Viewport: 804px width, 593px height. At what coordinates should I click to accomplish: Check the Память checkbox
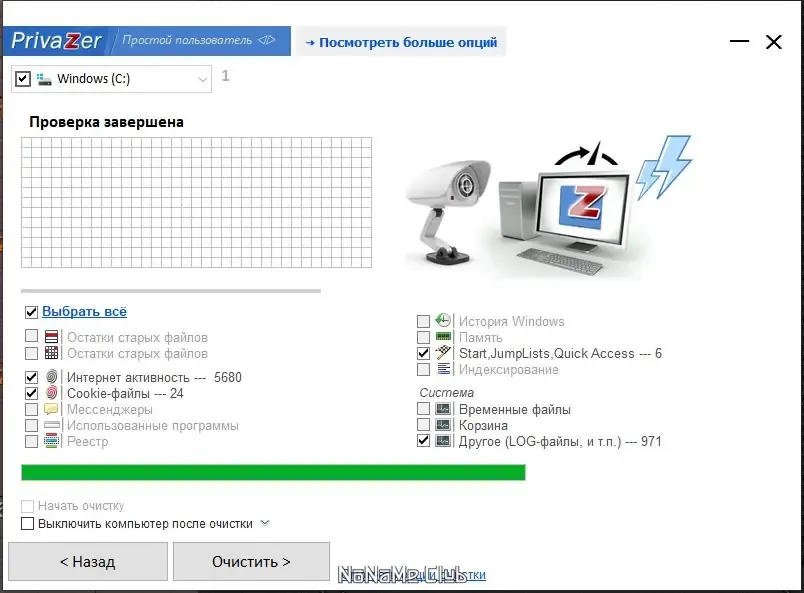click(x=423, y=337)
